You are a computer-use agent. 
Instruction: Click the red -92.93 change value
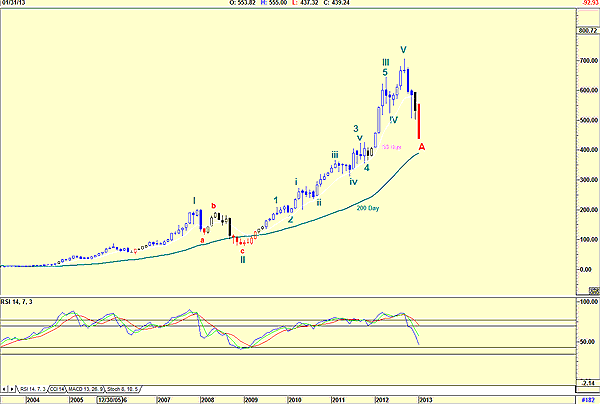click(586, 4)
